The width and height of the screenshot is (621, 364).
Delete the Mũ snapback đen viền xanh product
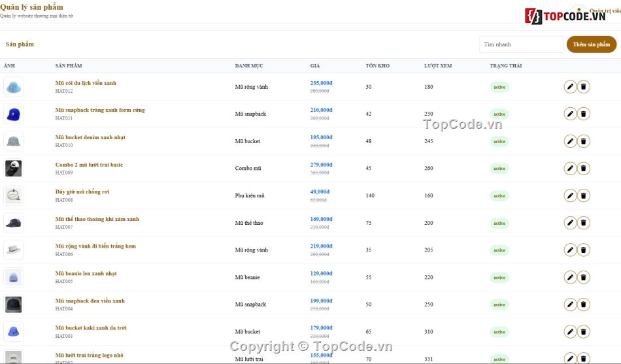pos(583,305)
